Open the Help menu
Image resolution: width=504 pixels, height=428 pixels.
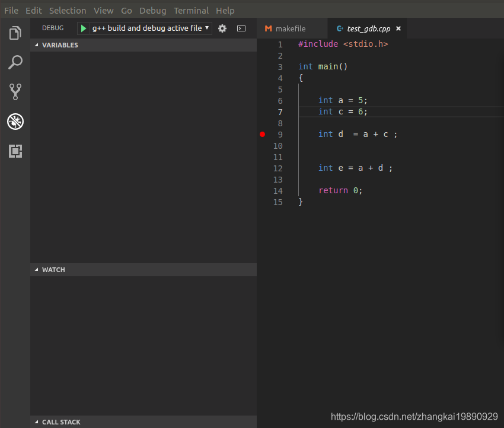click(225, 11)
